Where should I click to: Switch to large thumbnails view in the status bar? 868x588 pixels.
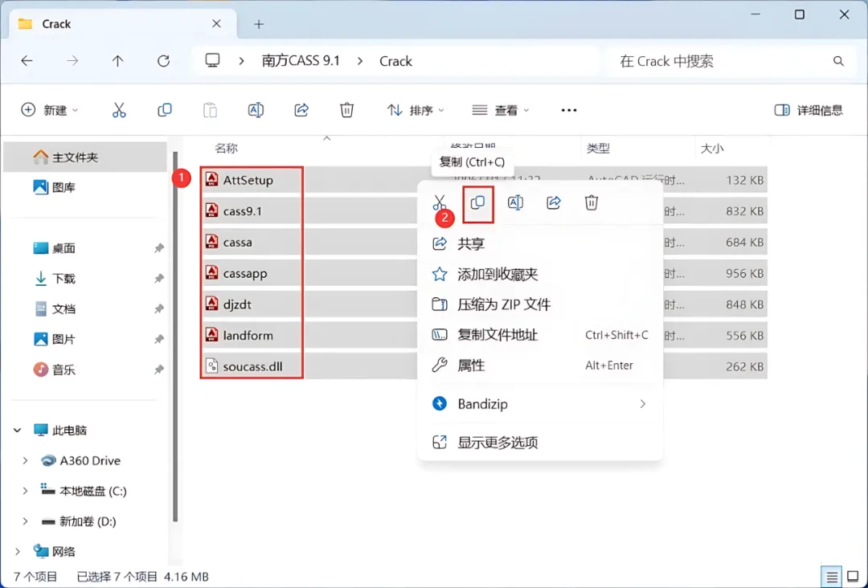pyautogui.click(x=853, y=578)
